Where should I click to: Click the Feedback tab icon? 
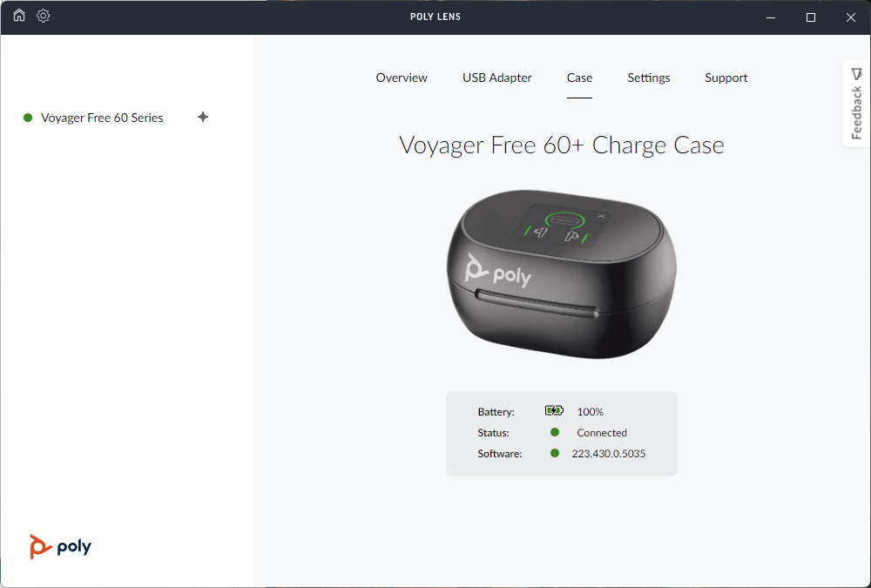coord(856,74)
